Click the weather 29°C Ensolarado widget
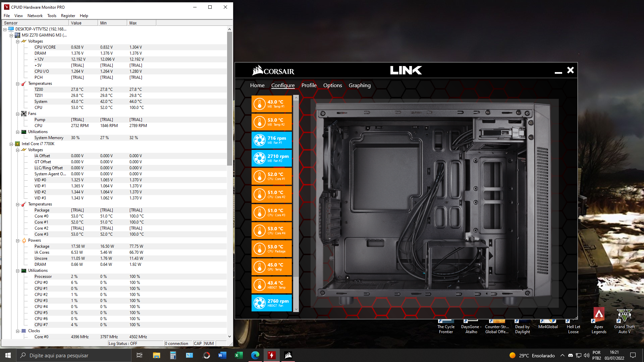The width and height of the screenshot is (644, 362). tap(532, 356)
